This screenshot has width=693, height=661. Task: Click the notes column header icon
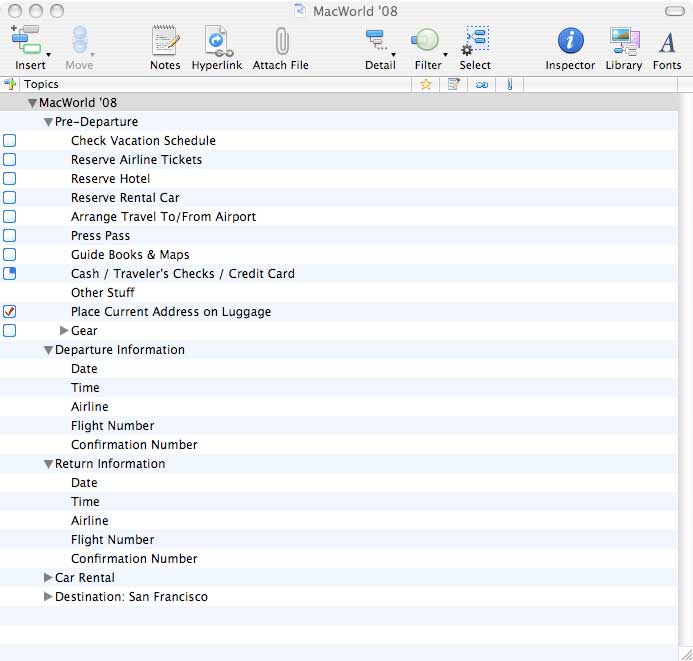pos(453,84)
